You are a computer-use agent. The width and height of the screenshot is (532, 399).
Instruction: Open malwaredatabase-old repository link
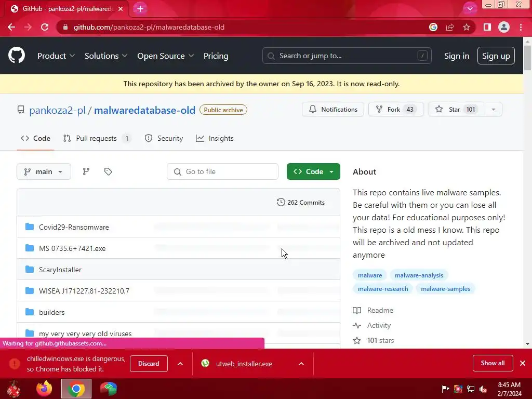(x=144, y=110)
